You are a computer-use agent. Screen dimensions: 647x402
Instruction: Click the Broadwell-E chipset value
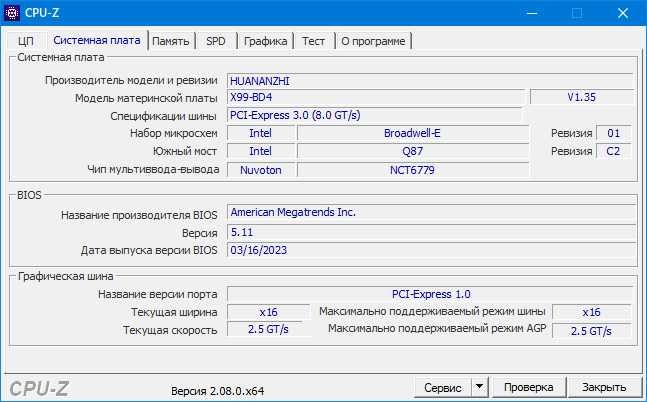click(412, 133)
